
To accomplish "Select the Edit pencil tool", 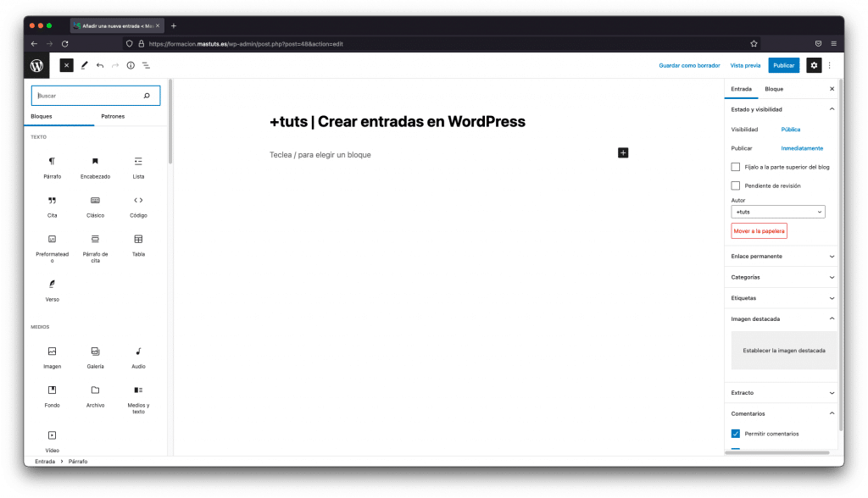I will 84,65.
